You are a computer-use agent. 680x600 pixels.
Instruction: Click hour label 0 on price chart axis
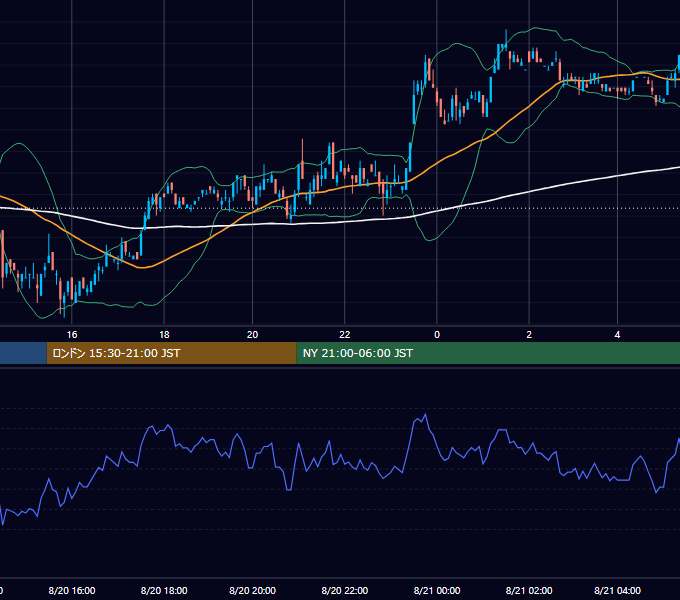(437, 335)
